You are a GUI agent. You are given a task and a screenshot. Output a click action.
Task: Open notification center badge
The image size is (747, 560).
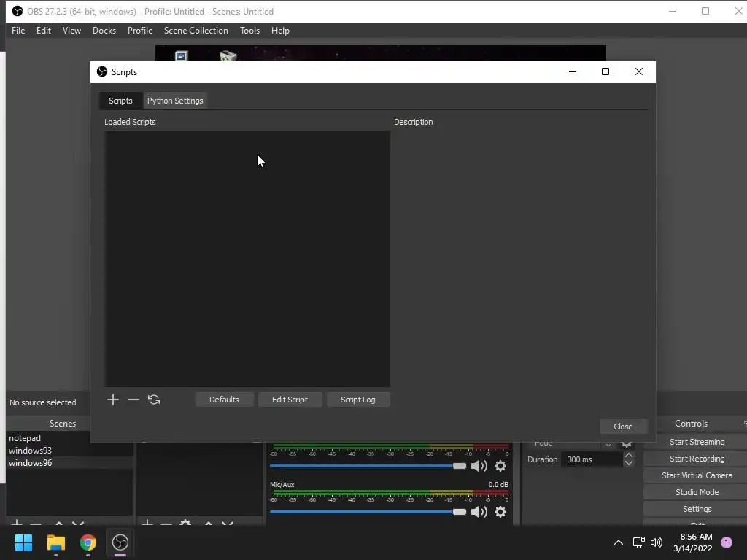click(727, 542)
